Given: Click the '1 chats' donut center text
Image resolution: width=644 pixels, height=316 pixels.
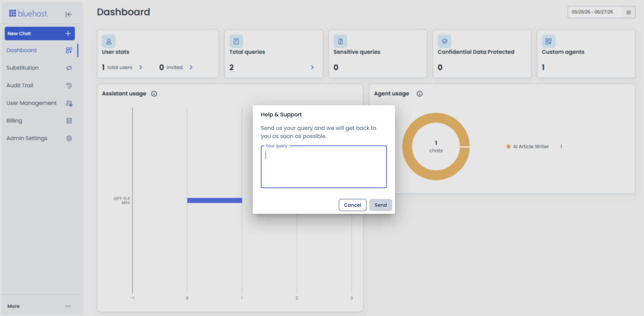Looking at the screenshot, I should coord(436,147).
